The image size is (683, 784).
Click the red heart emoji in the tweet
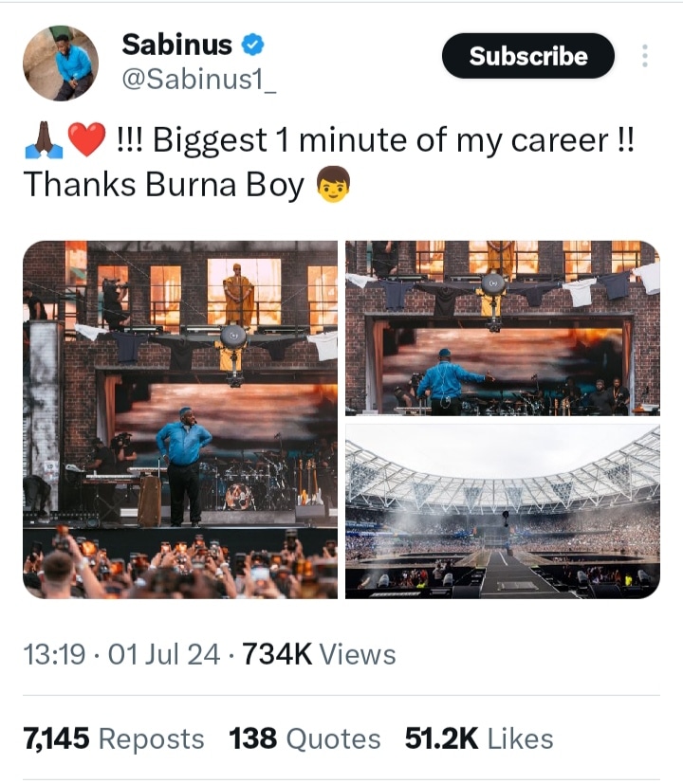86,142
